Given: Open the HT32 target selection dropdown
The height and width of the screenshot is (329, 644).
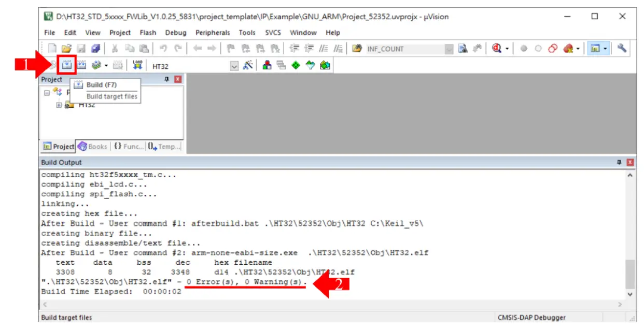Looking at the screenshot, I should click(x=234, y=65).
